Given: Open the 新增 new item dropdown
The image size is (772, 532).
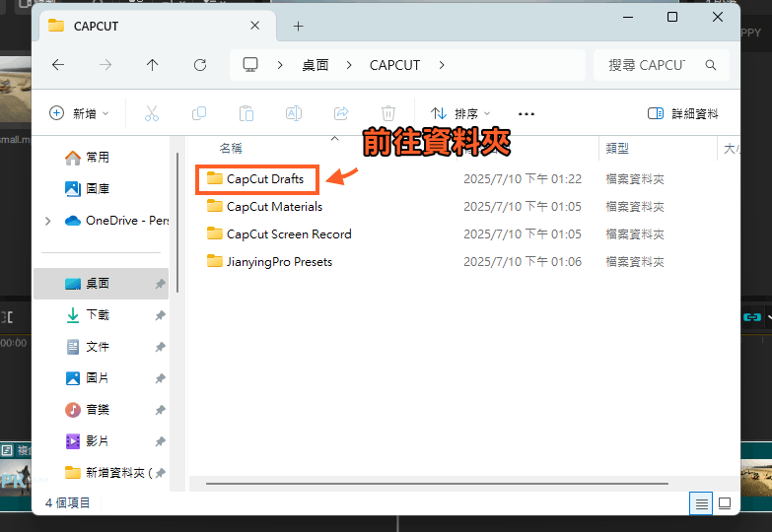Looking at the screenshot, I should (79, 113).
